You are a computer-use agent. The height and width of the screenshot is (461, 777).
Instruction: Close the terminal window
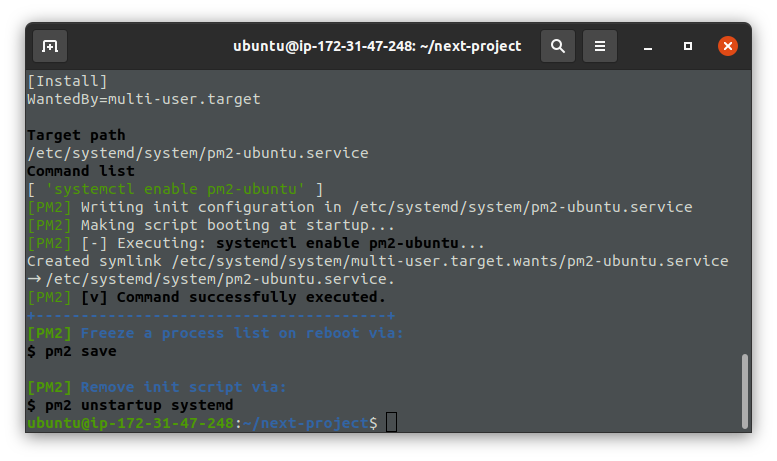pyautogui.click(x=727, y=46)
